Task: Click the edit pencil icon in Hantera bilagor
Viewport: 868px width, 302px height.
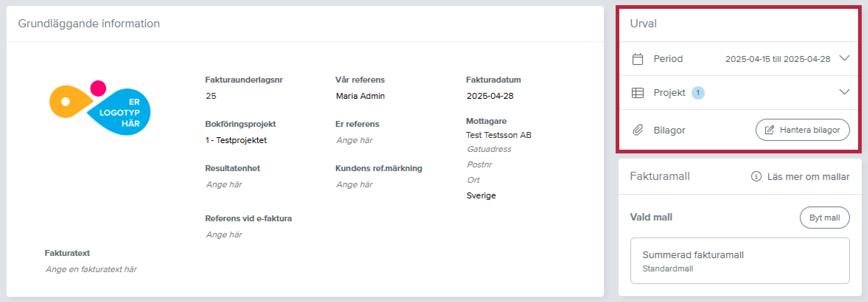Action: [x=769, y=130]
